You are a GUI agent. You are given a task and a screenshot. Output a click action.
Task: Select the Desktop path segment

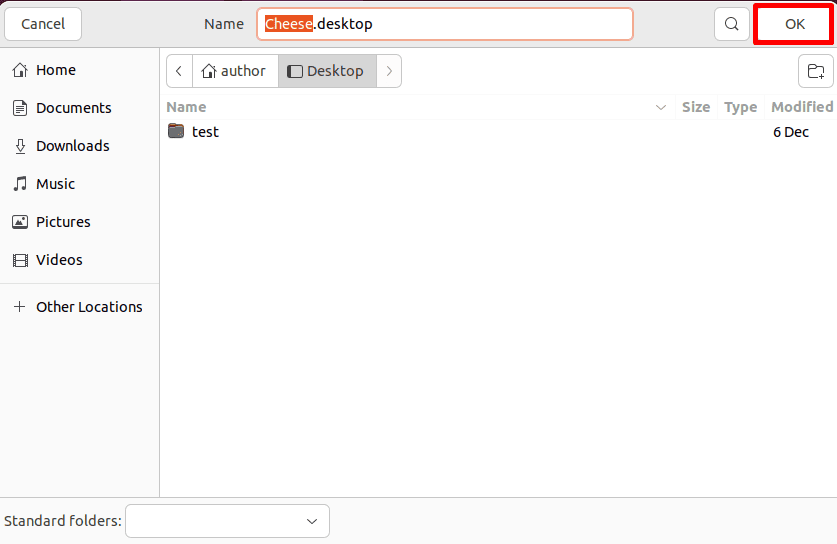[327, 71]
